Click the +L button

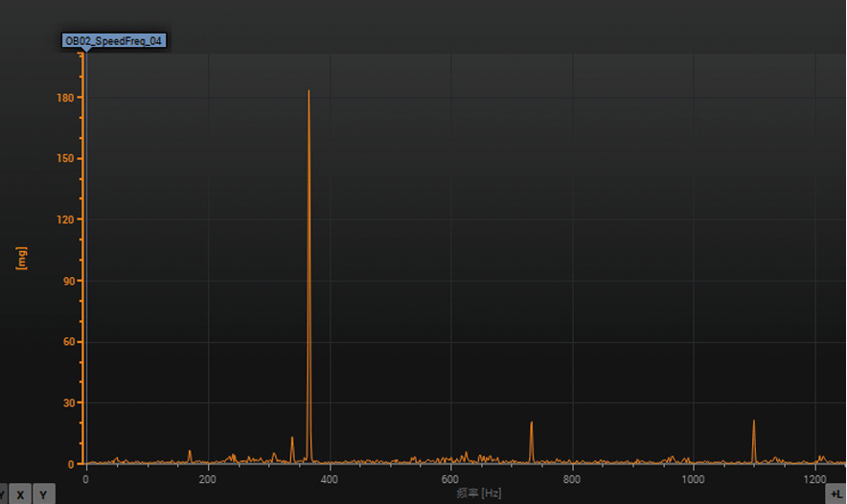point(836,492)
